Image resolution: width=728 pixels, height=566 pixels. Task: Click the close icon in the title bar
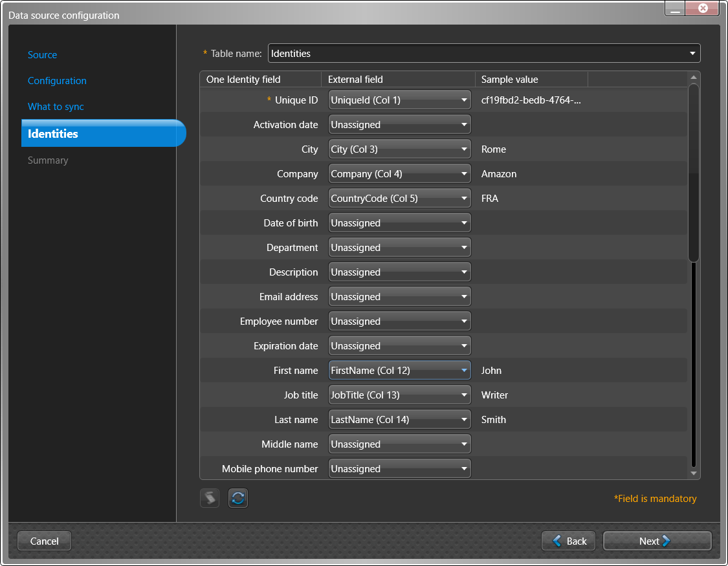click(703, 9)
